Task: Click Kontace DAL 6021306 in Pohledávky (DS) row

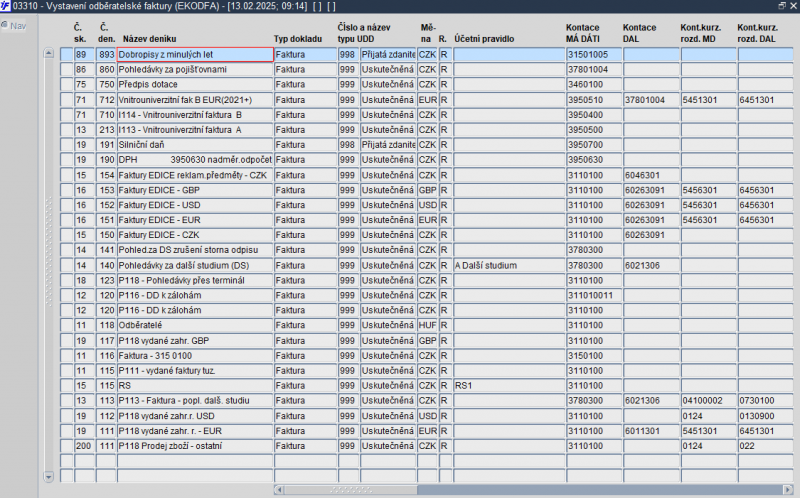Action: coord(651,265)
